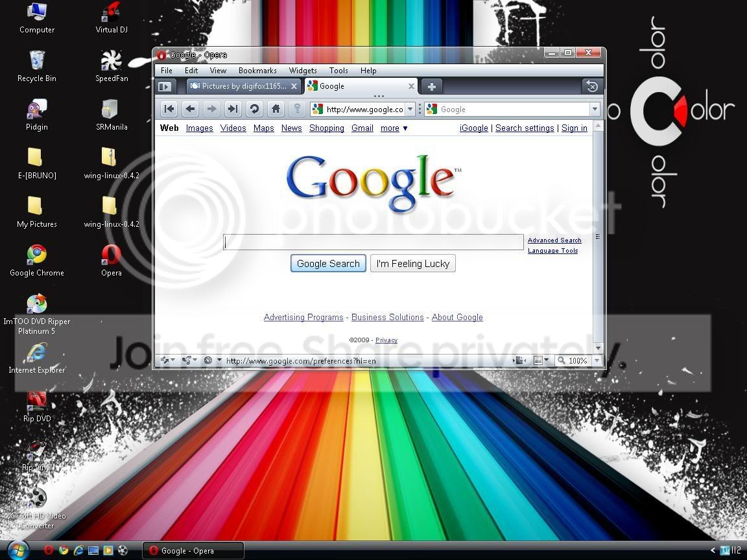Viewport: 747px width, 560px height.
Task: Reload the current page
Action: point(254,109)
